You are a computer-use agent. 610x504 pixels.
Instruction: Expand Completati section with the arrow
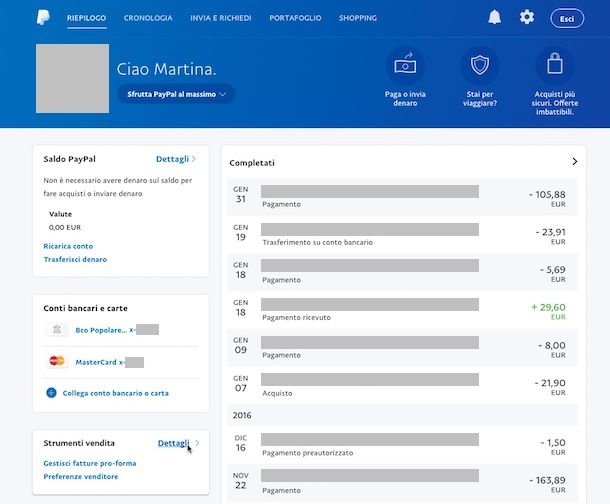(x=575, y=161)
